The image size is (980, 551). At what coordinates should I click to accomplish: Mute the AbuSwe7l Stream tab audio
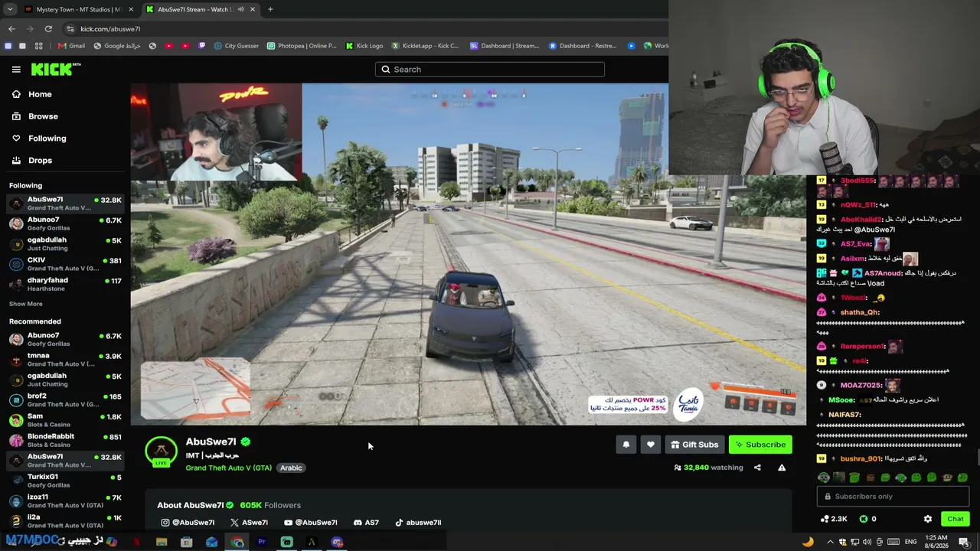click(x=240, y=9)
